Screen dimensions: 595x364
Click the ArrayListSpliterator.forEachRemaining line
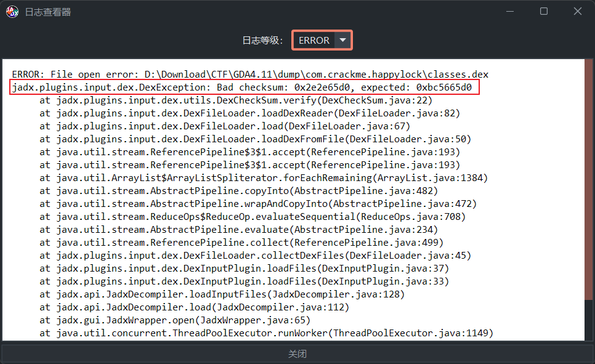(264, 177)
